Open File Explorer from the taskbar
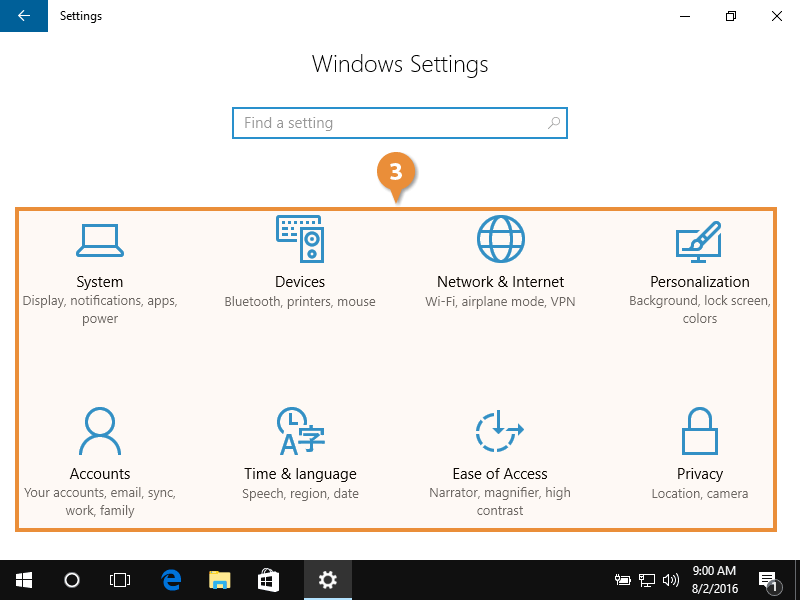 pyautogui.click(x=220, y=580)
